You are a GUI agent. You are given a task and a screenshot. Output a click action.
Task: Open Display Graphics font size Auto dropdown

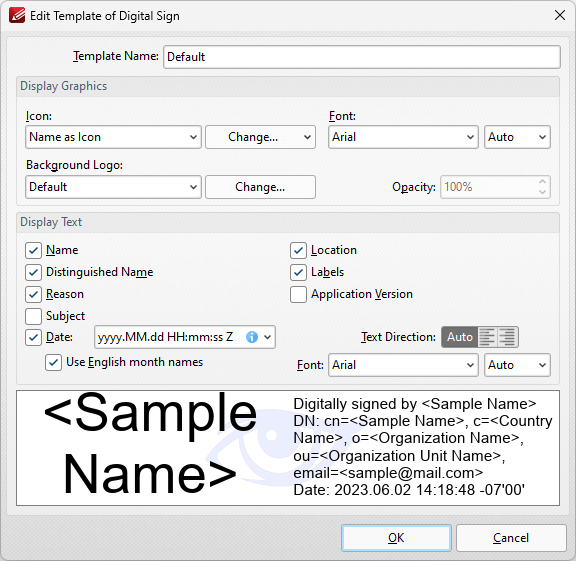click(517, 137)
